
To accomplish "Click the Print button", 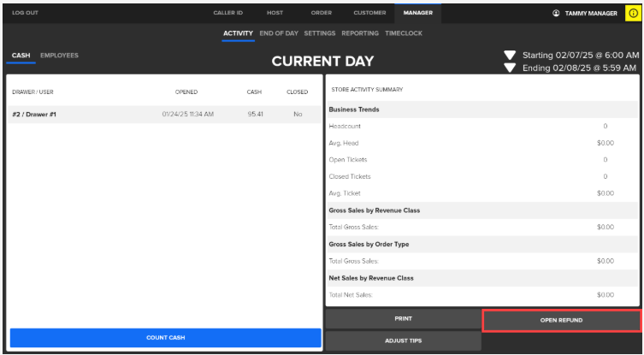I will (x=403, y=318).
